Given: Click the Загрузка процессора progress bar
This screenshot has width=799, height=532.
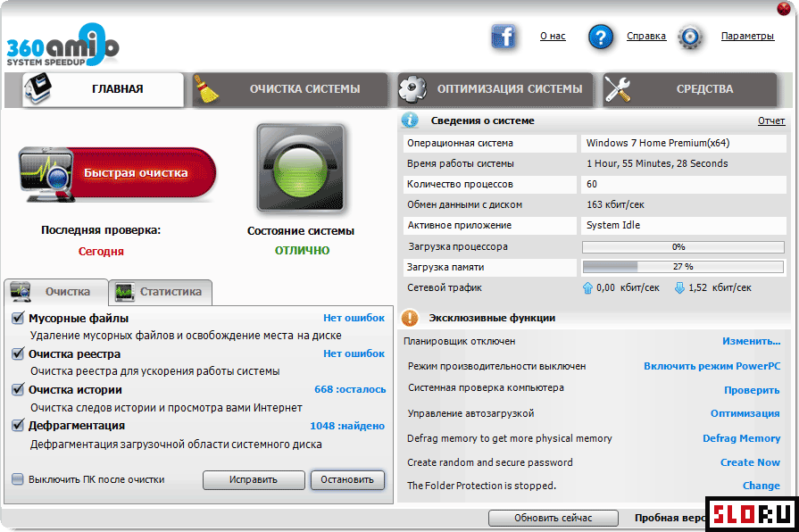Looking at the screenshot, I should pyautogui.click(x=683, y=247).
